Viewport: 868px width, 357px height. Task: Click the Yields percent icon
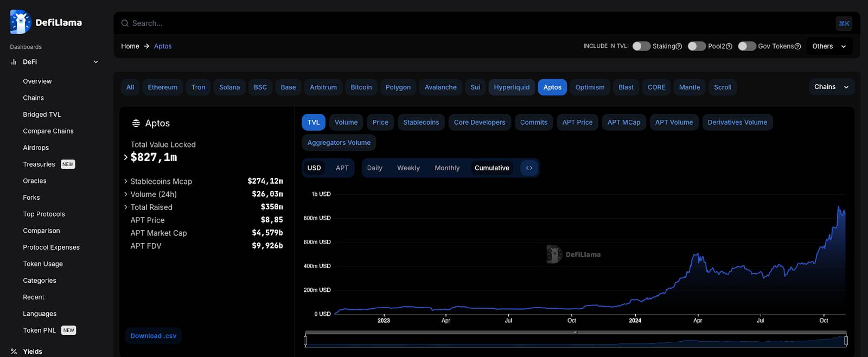coord(14,352)
